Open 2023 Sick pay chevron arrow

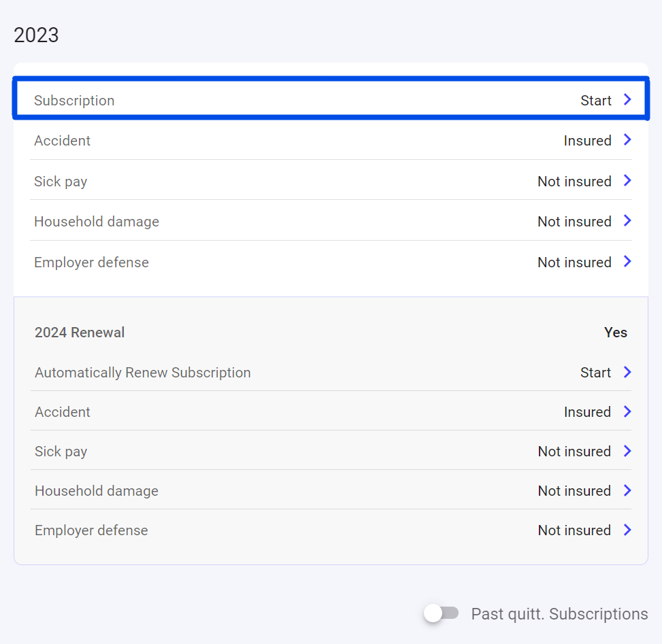click(627, 181)
